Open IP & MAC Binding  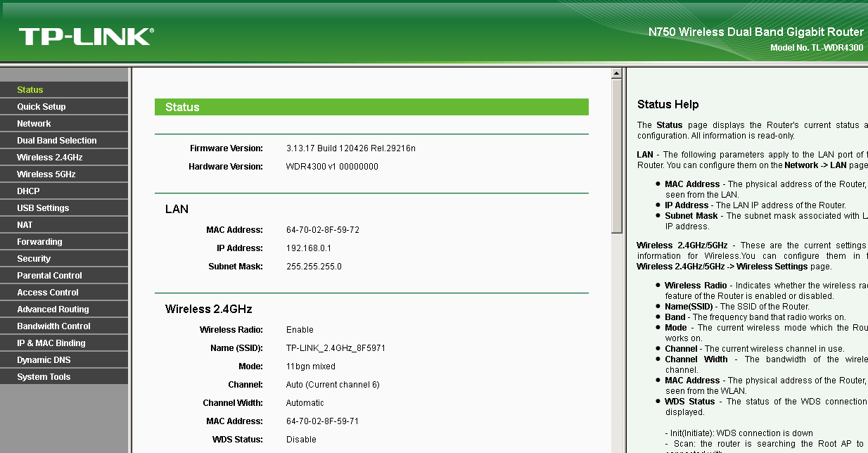tap(51, 343)
